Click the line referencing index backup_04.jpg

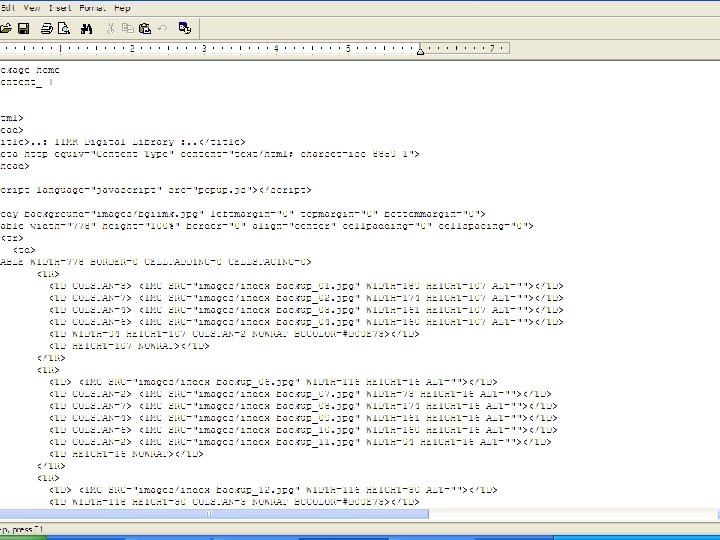pos(306,322)
